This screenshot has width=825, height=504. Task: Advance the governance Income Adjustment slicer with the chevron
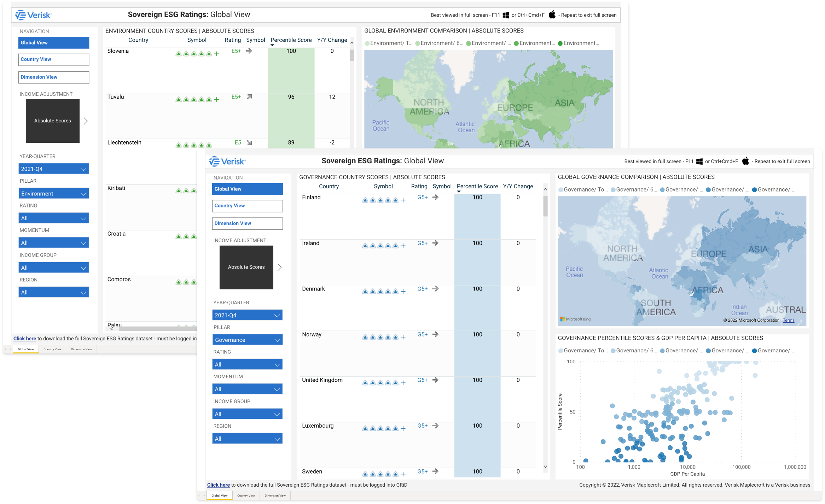coord(279,267)
